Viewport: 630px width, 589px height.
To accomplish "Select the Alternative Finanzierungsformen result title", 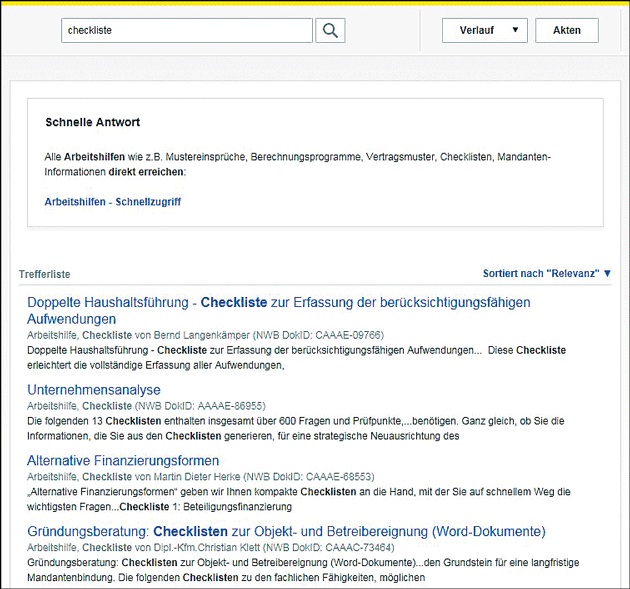I will (123, 460).
